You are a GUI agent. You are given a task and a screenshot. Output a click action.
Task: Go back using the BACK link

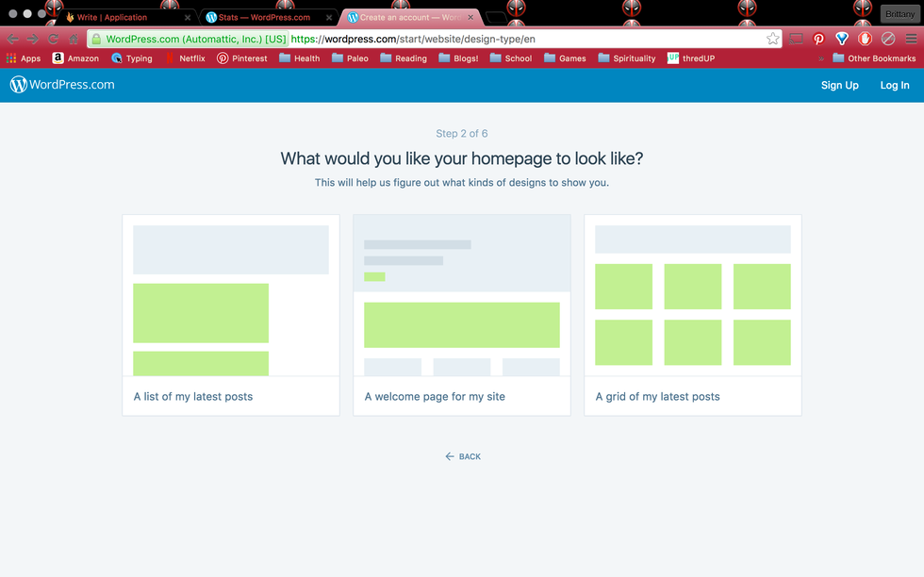(x=462, y=456)
